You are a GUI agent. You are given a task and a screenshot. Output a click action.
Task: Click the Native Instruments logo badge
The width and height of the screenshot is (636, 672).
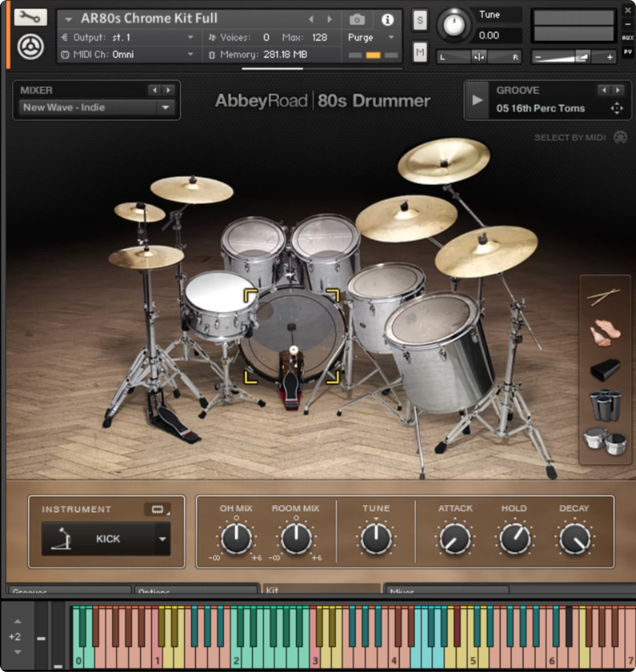pos(30,47)
